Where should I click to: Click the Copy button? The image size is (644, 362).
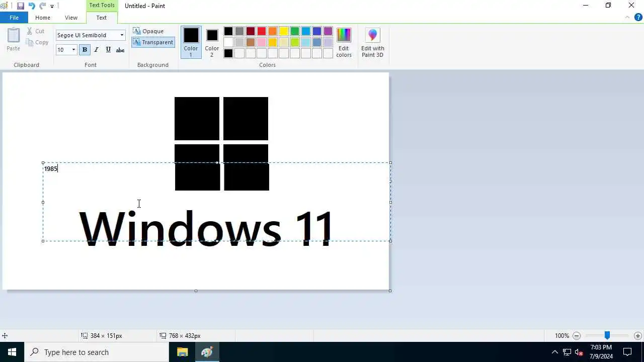[38, 42]
